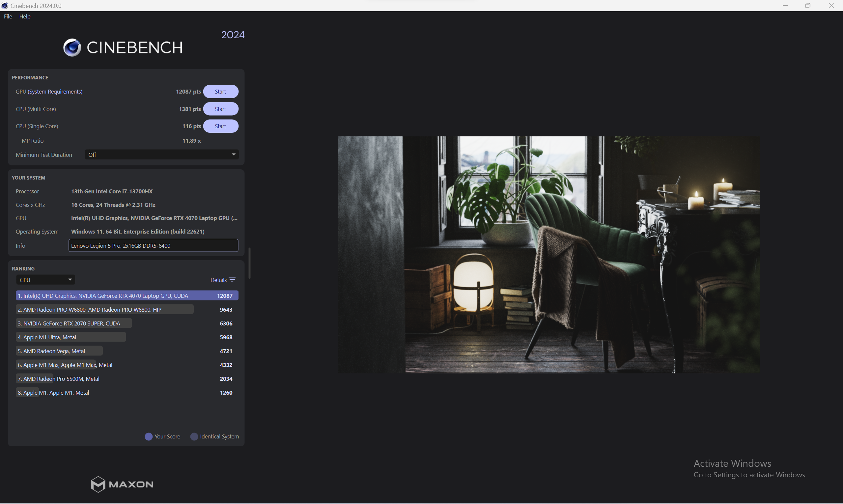This screenshot has height=504, width=843.
Task: Restore down the Cinebench window
Action: pos(808,5)
